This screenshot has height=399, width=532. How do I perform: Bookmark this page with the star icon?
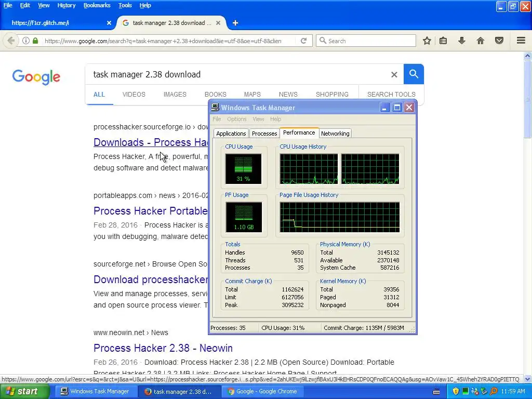click(427, 41)
